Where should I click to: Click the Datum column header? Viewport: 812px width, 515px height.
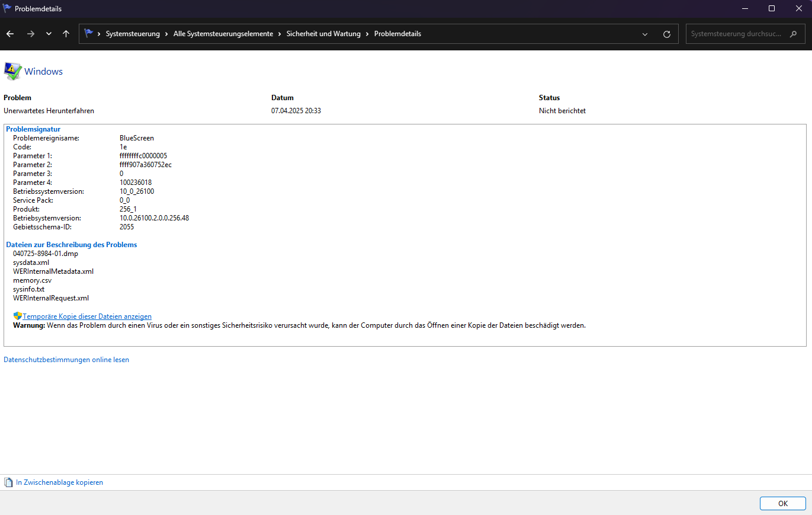click(283, 98)
